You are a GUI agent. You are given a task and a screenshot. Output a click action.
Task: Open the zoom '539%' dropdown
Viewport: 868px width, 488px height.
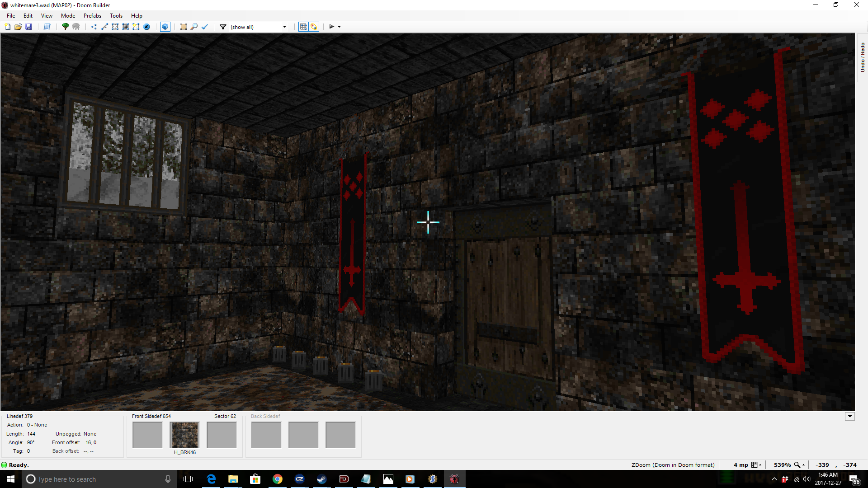[789, 465]
